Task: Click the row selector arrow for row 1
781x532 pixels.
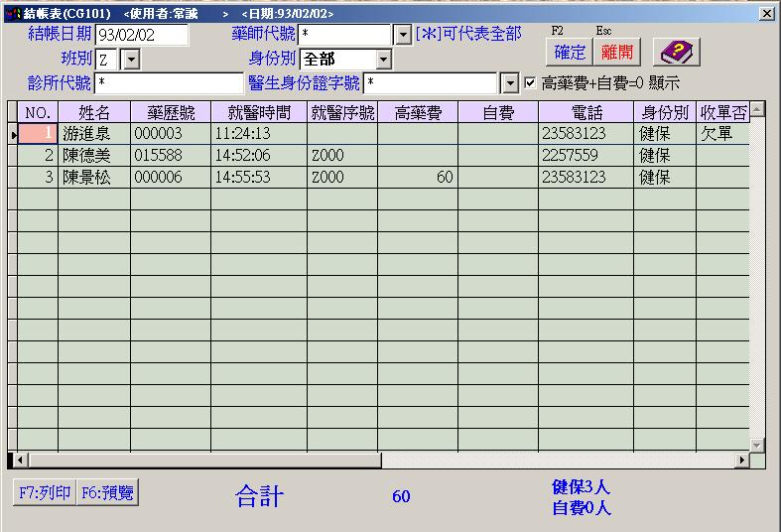Action: [13, 134]
